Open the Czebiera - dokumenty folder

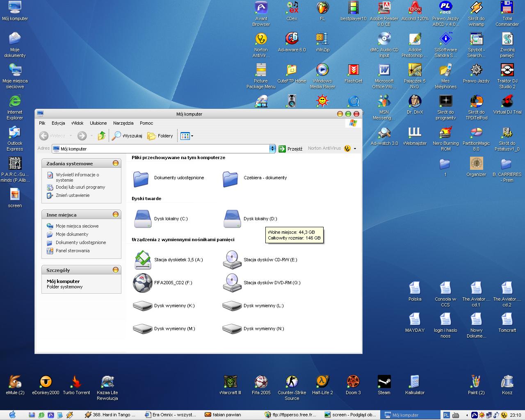[x=231, y=179]
